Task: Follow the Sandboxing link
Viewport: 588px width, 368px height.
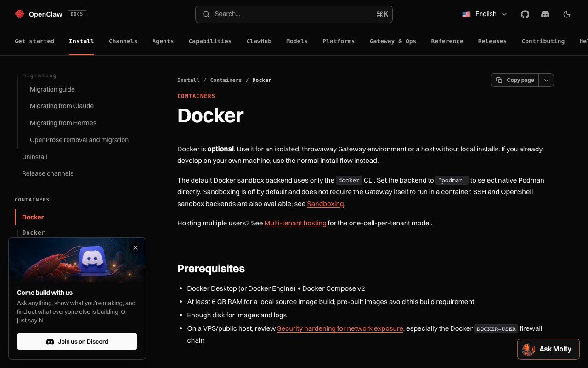Action: point(325,203)
